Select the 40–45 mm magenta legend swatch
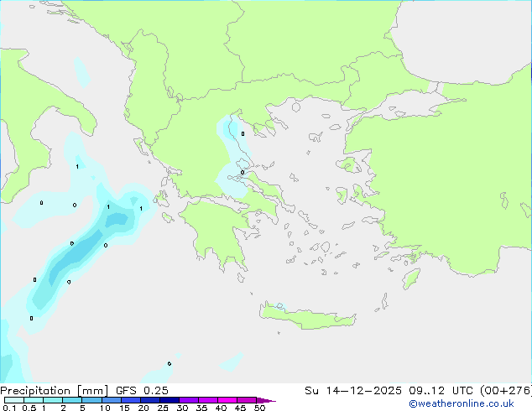This screenshot has width=532, height=411. click(227, 400)
